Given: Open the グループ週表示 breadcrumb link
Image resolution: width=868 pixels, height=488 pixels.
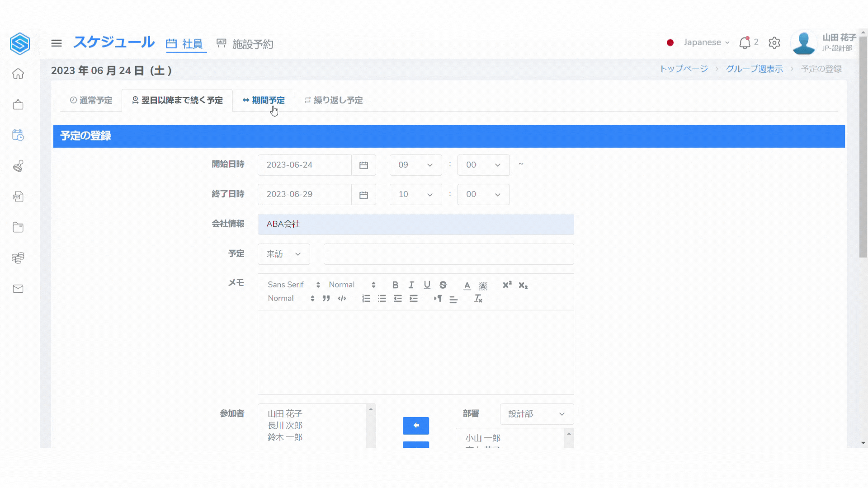Looking at the screenshot, I should (754, 69).
